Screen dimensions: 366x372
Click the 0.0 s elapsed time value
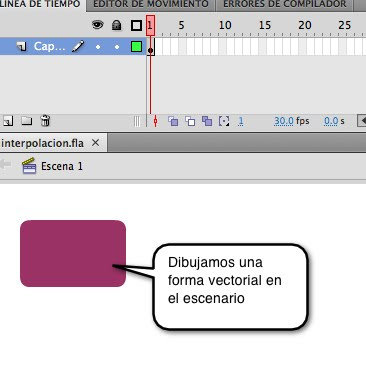click(331, 121)
